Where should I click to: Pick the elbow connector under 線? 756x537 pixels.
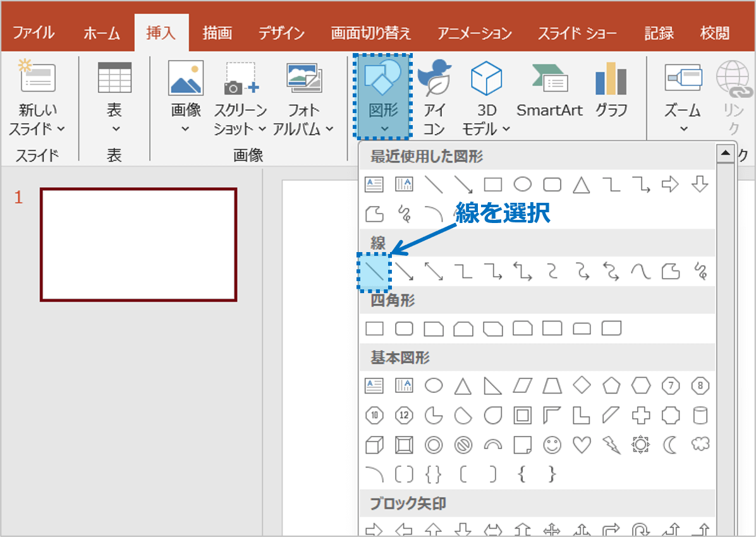pyautogui.click(x=463, y=272)
